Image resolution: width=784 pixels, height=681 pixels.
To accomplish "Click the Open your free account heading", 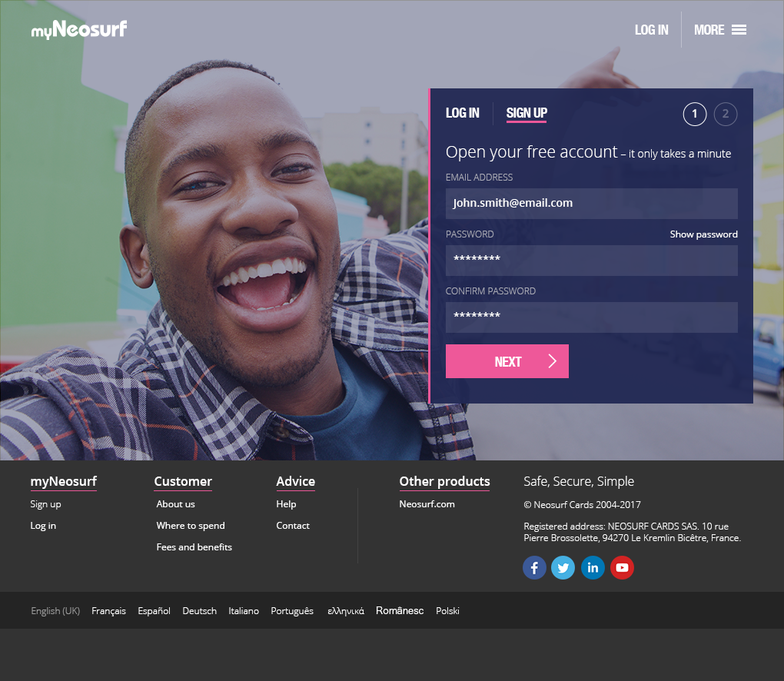I will 531,152.
